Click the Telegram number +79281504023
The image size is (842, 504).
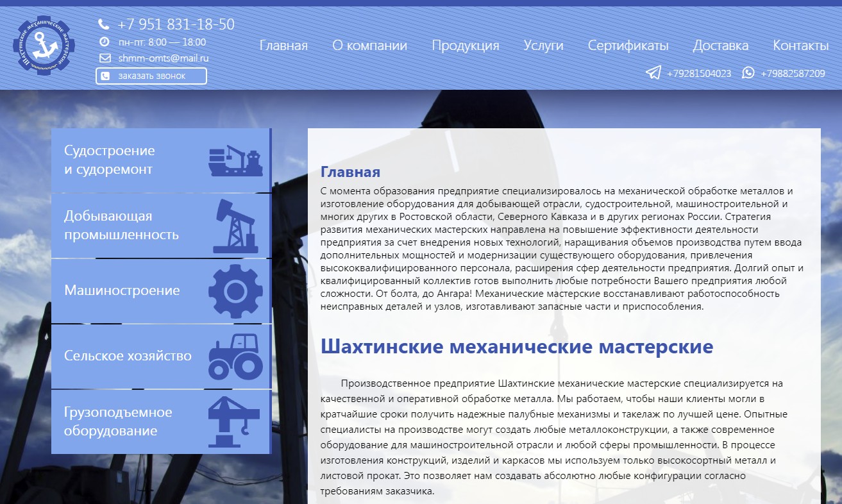coord(699,73)
